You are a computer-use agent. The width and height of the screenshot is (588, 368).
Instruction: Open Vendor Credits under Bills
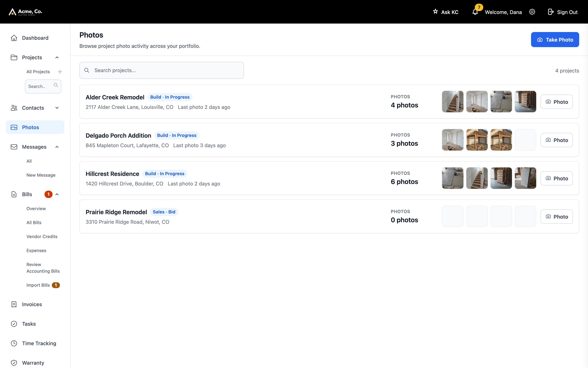42,237
